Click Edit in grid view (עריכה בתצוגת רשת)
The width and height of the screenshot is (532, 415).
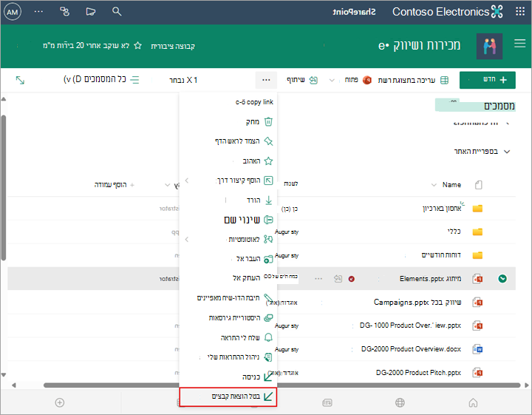413,80
